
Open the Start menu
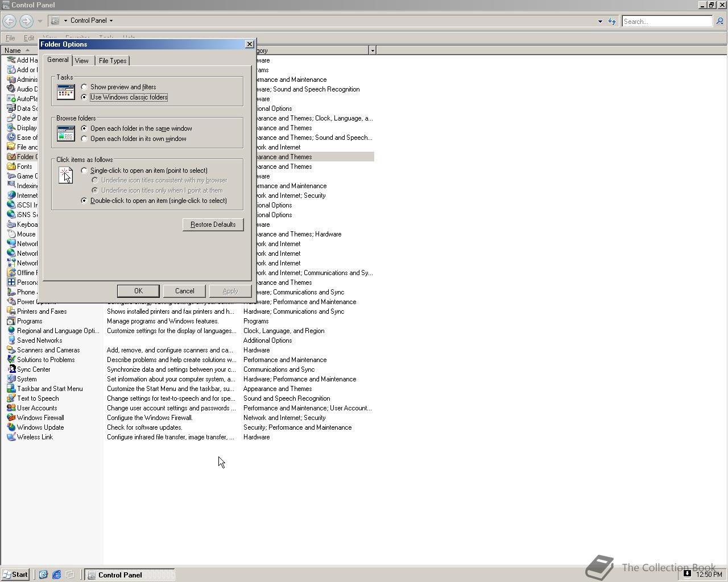tap(15, 575)
